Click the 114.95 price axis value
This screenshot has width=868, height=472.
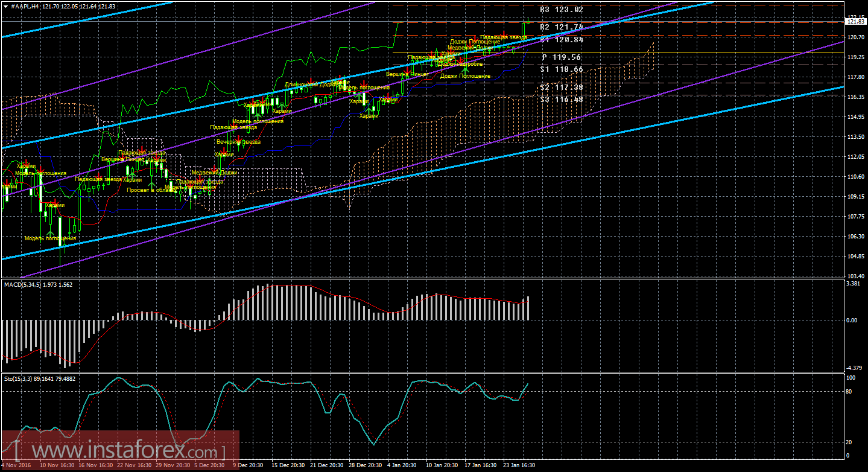[x=855, y=117]
